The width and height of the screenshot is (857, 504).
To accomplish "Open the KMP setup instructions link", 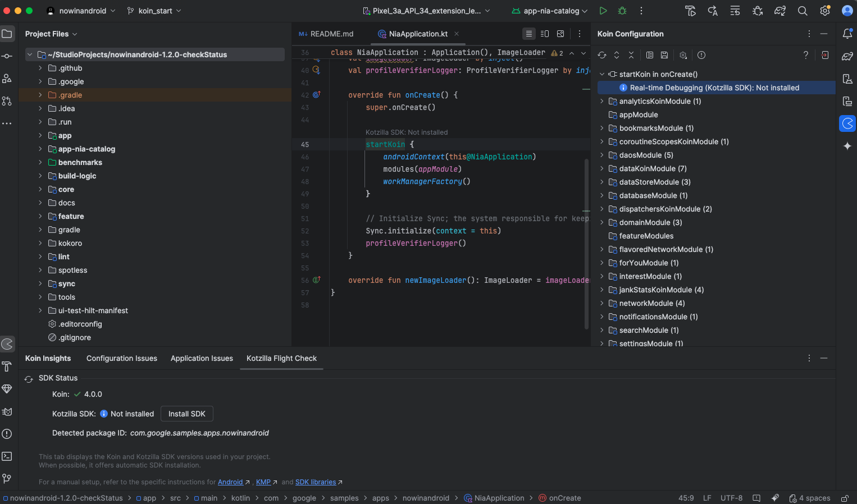I will coord(263,482).
